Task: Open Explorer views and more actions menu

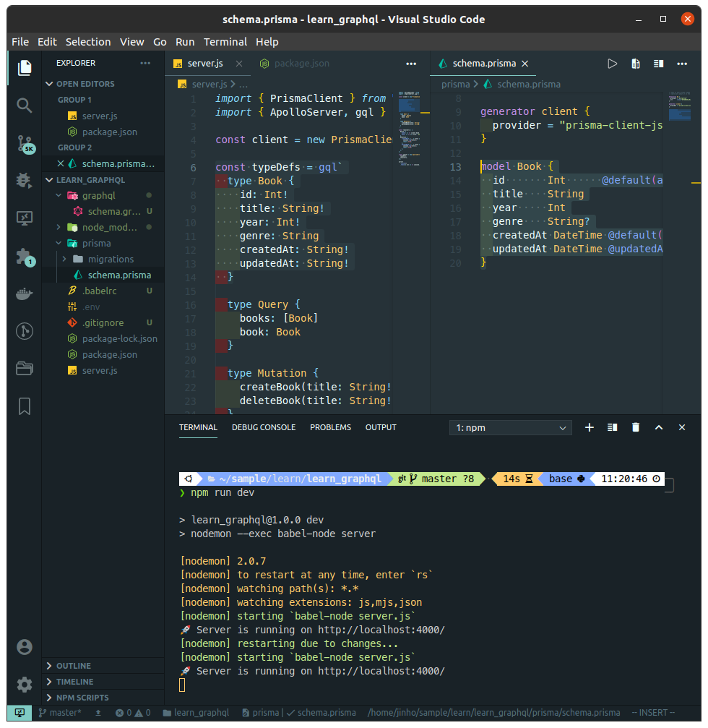Action: coord(145,63)
